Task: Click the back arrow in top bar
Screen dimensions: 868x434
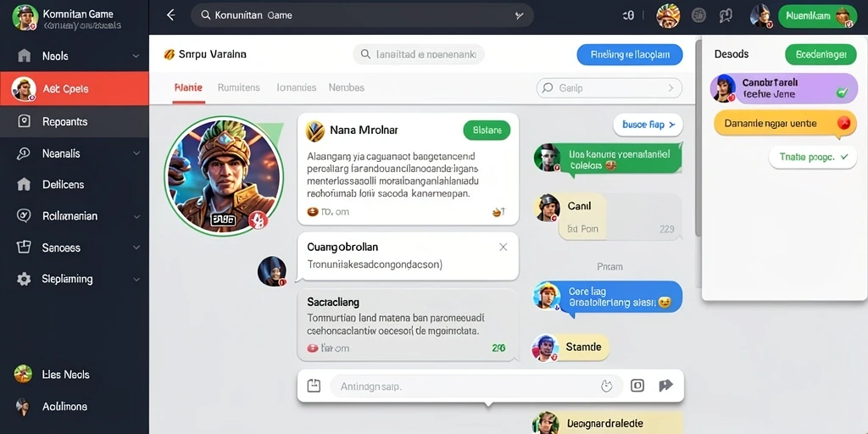Action: (x=171, y=15)
